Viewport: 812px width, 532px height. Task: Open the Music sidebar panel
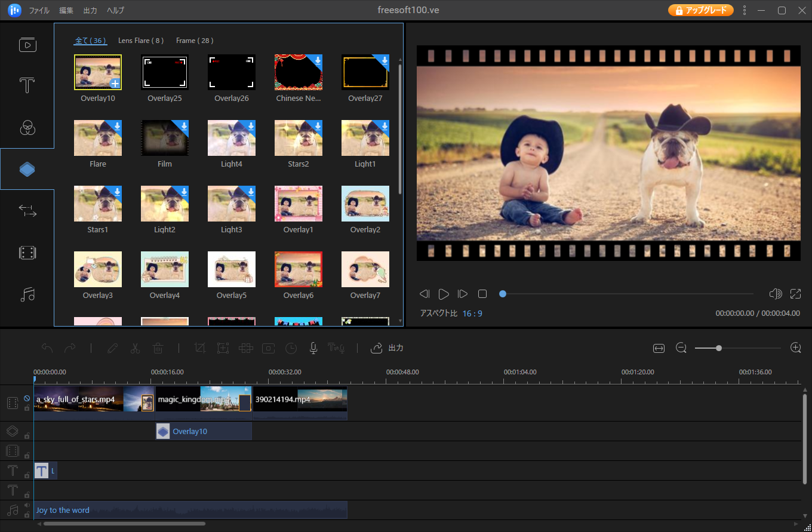coord(27,294)
